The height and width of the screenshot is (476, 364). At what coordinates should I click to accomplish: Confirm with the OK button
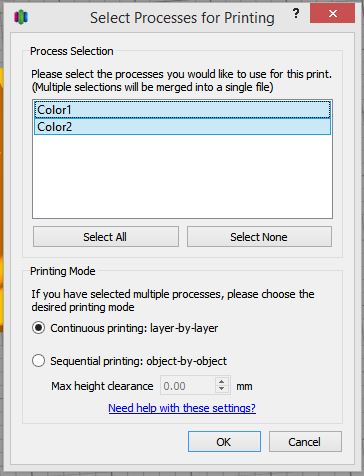(x=224, y=442)
